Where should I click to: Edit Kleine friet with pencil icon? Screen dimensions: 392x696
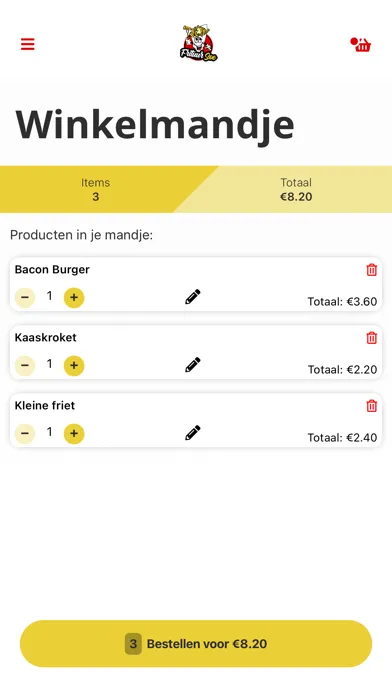[193, 432]
